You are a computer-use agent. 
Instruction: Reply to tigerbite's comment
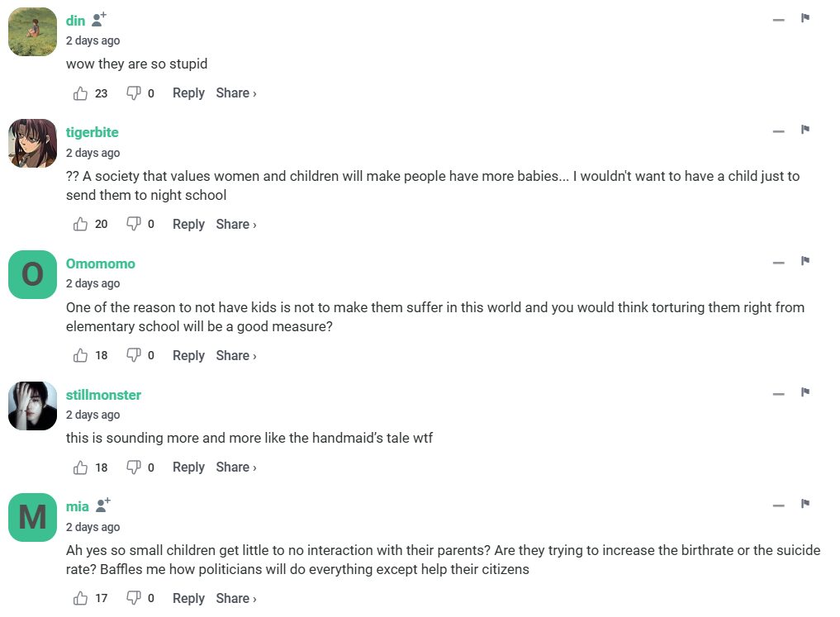tap(188, 224)
